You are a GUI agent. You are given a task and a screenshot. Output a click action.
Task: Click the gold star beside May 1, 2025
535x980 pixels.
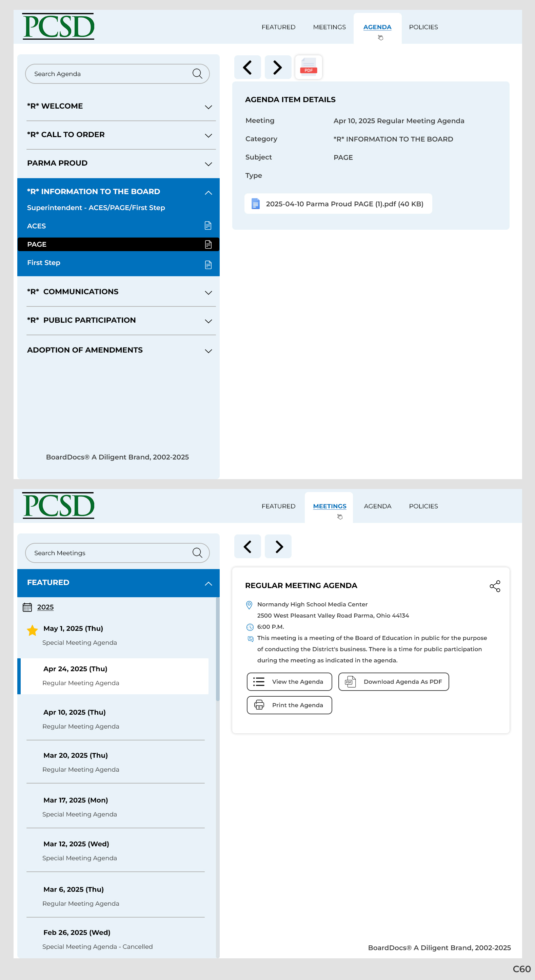(32, 630)
